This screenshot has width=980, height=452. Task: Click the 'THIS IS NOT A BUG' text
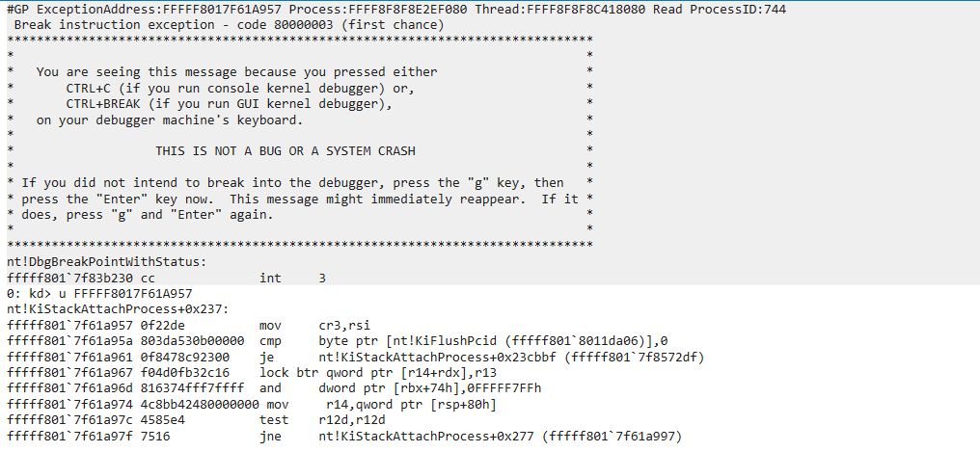(x=285, y=151)
